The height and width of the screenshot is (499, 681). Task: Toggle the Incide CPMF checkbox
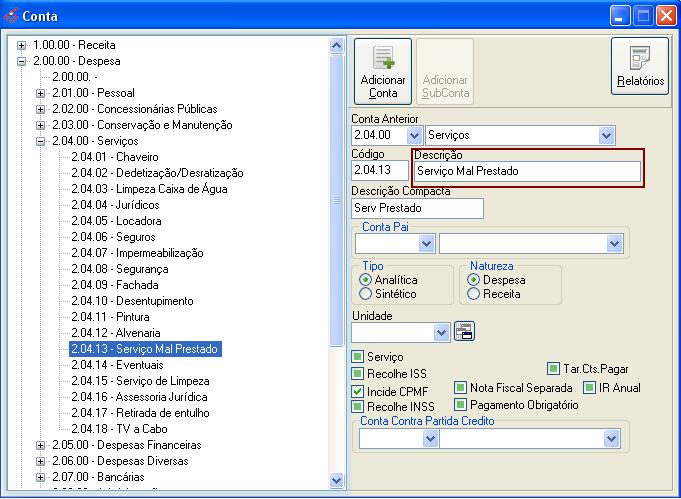(358, 390)
